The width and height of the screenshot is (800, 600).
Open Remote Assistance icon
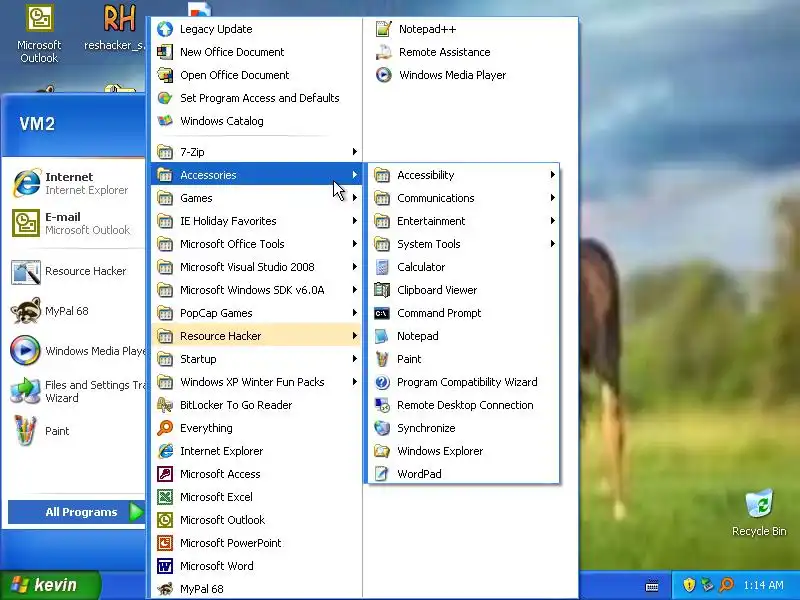click(383, 52)
